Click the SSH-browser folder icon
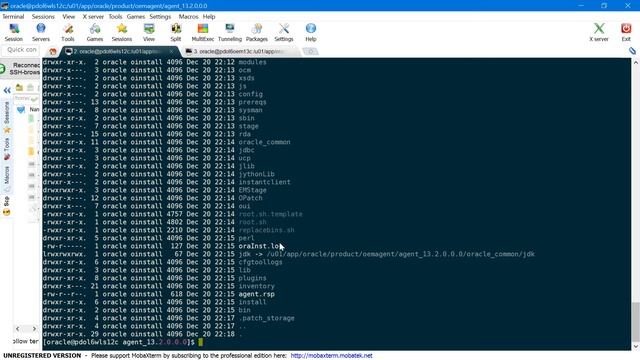The width and height of the screenshot is (640, 360). pos(19,87)
